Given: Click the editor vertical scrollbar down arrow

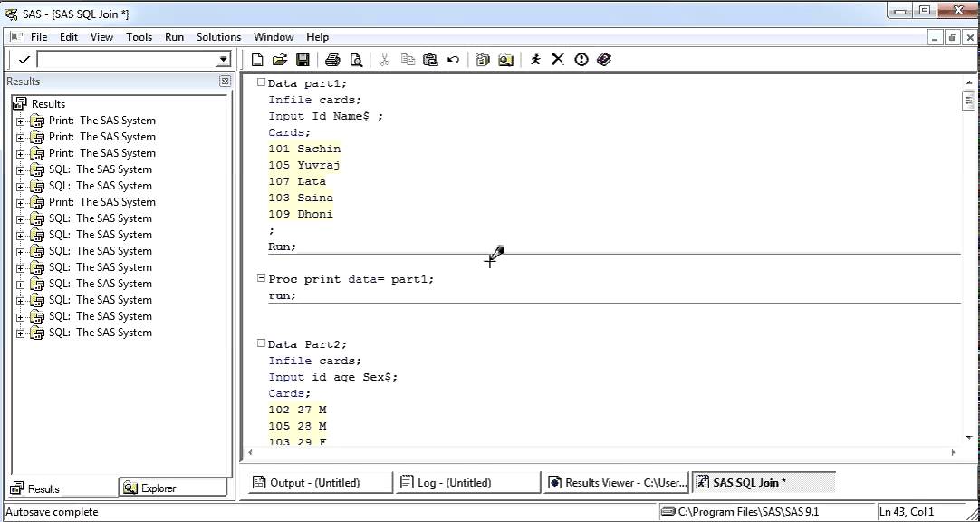Looking at the screenshot, I should point(969,438).
